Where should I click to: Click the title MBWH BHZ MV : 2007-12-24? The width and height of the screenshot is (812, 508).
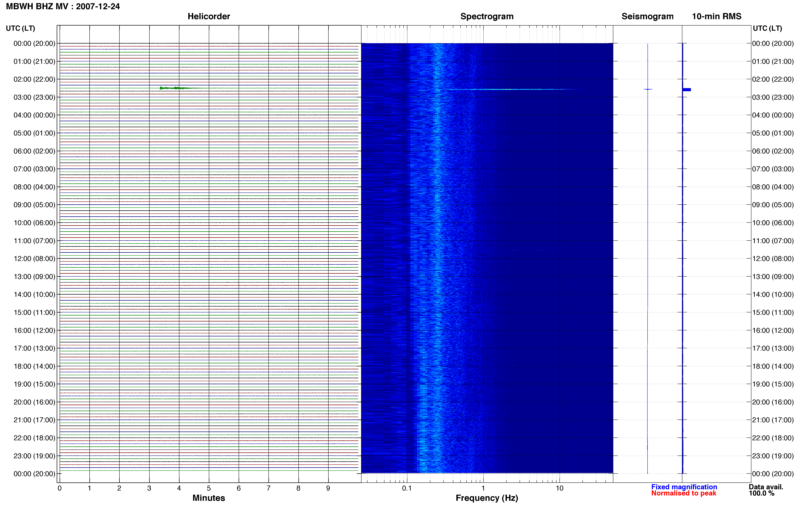(x=63, y=6)
